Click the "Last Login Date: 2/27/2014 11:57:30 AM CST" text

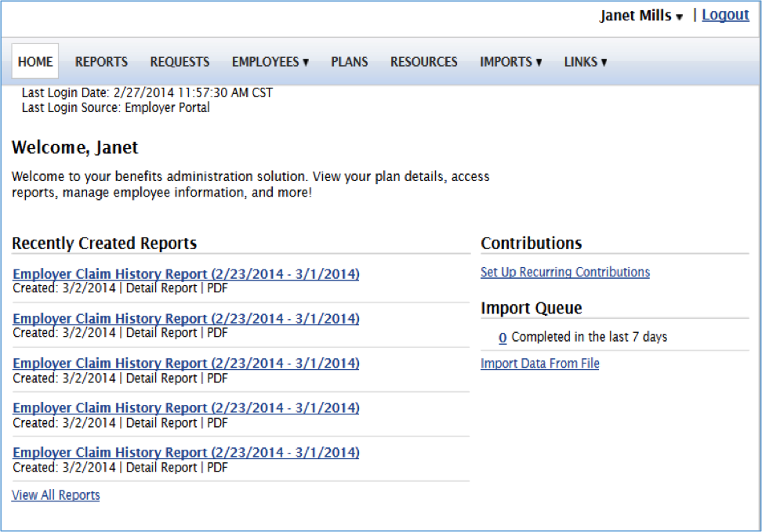tap(147, 92)
